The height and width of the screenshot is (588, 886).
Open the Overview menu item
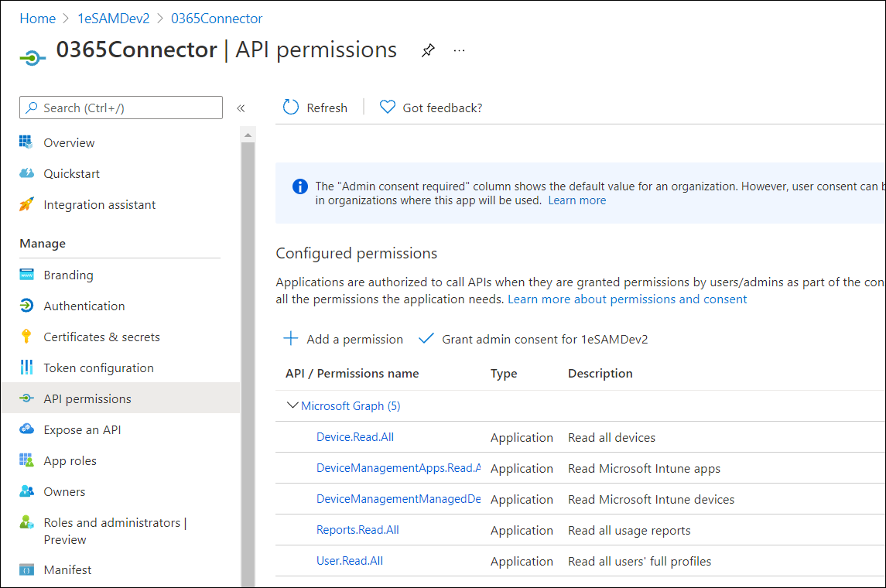click(69, 142)
